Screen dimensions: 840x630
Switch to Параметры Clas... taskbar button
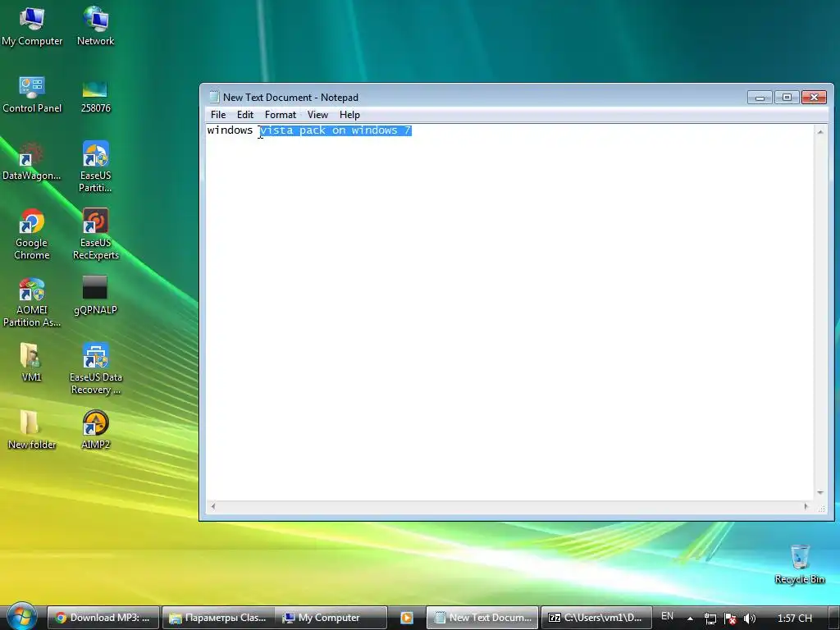point(218,618)
